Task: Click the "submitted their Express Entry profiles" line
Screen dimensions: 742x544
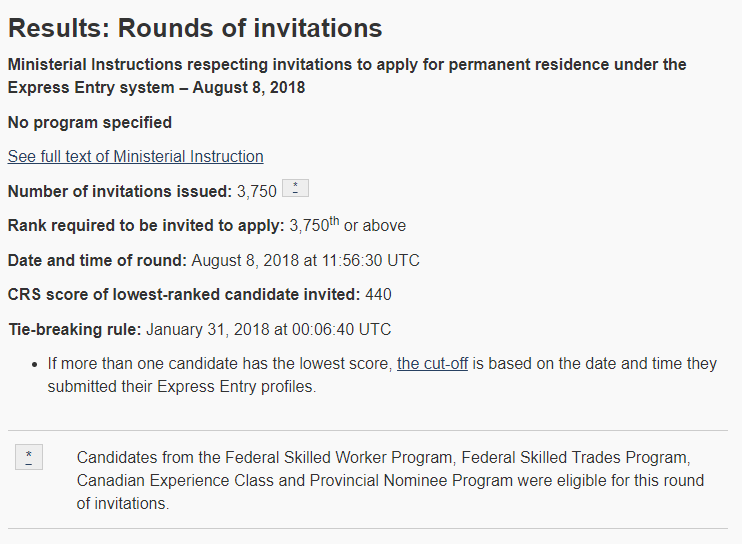Action: [x=181, y=386]
